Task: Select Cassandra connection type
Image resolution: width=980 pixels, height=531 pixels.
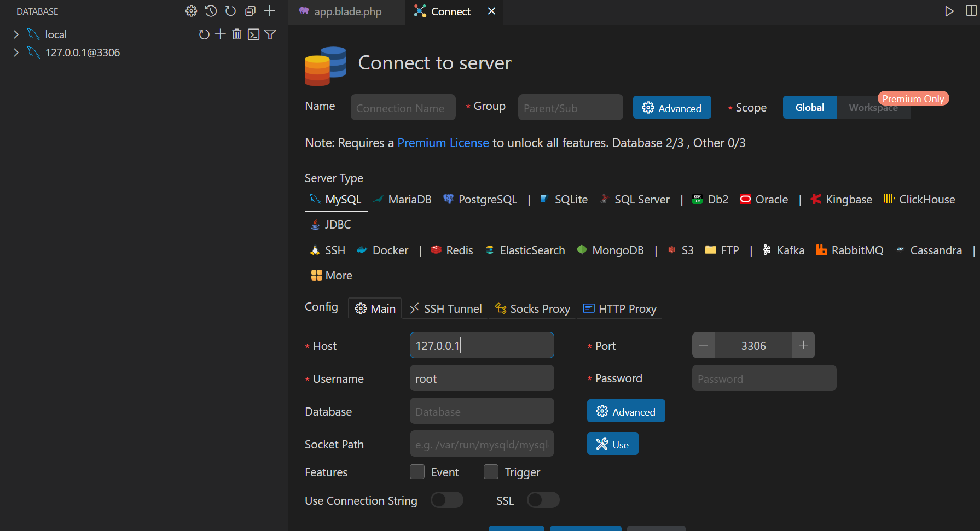Action: (x=929, y=250)
